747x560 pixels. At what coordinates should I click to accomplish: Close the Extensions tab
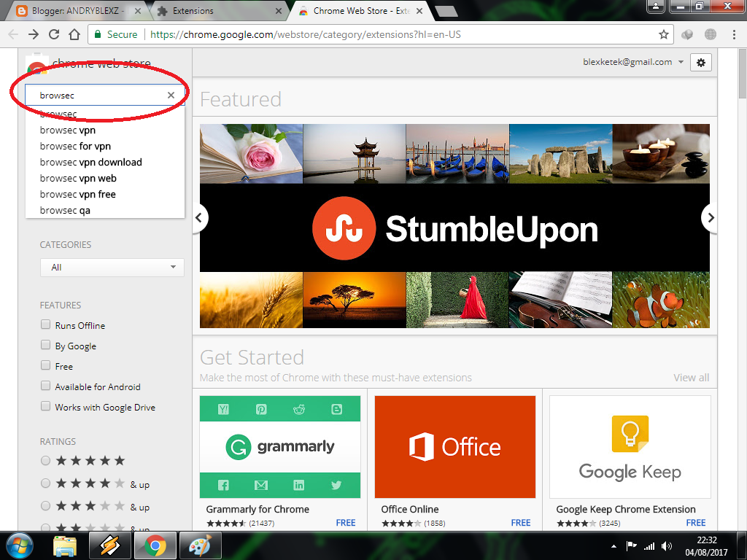coord(279,10)
